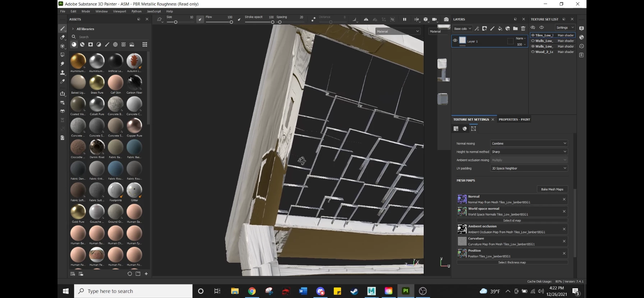The width and height of the screenshot is (644, 298).
Task: Delete layer with trash icon
Action: (523, 28)
